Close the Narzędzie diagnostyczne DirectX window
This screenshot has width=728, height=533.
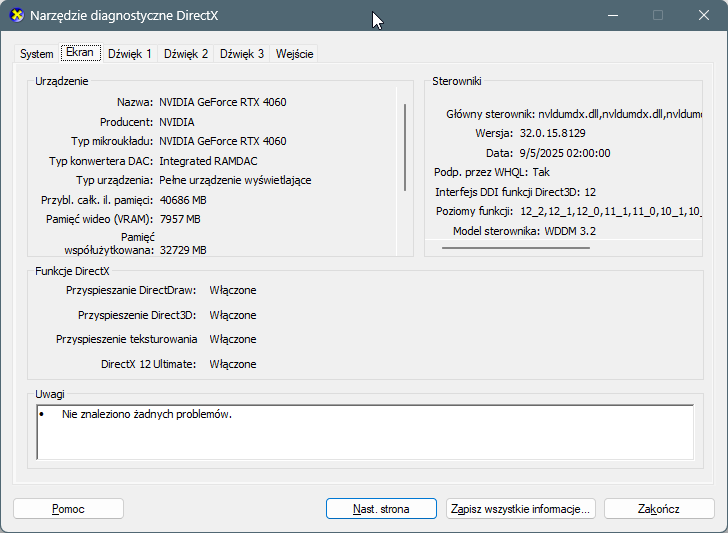(x=703, y=16)
